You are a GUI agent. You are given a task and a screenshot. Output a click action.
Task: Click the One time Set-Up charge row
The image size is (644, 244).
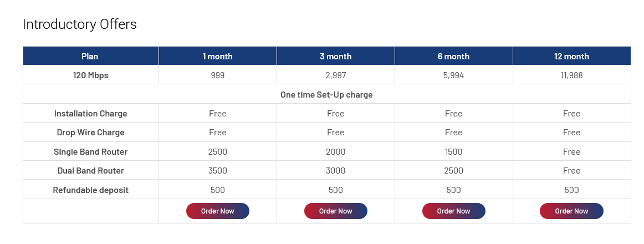click(326, 95)
